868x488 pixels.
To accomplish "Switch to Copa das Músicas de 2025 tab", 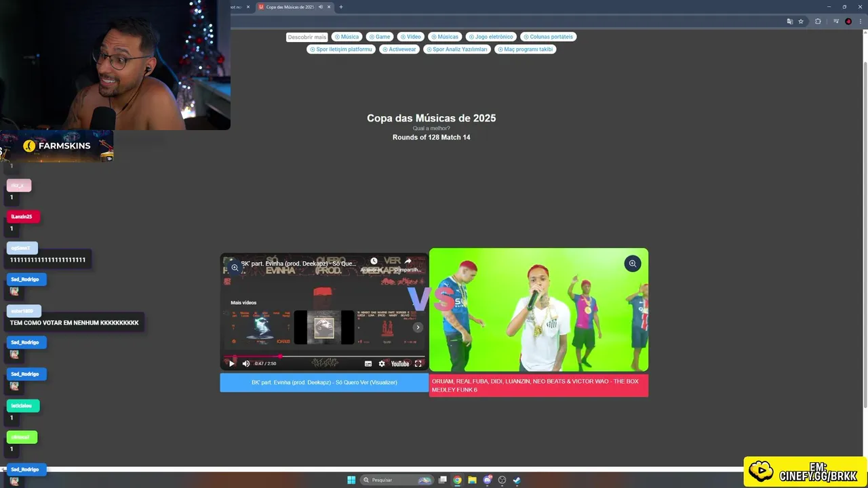I will [290, 7].
